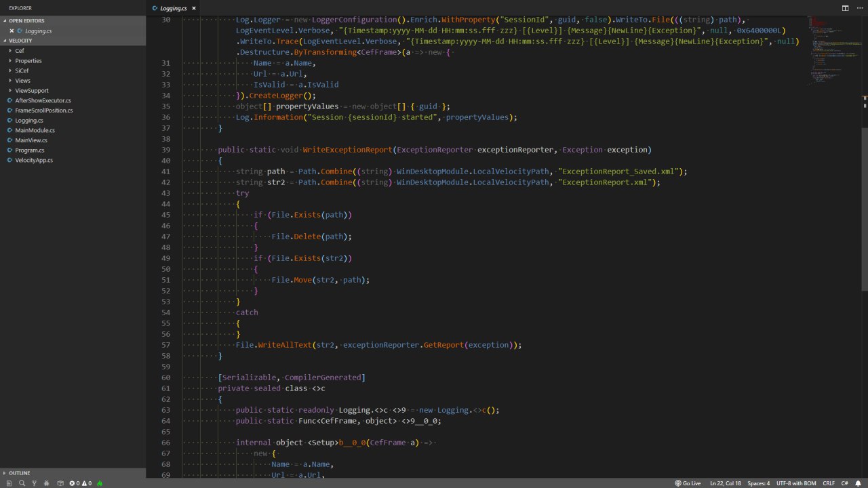Open the Debug bug icon
Viewport: 868px width, 488px height.
click(x=46, y=483)
